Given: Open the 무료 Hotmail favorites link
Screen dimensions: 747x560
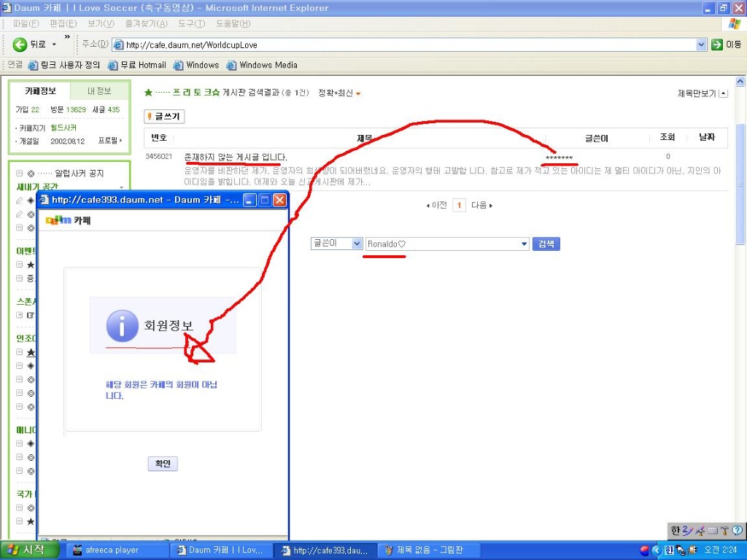Looking at the screenshot, I should pyautogui.click(x=136, y=65).
